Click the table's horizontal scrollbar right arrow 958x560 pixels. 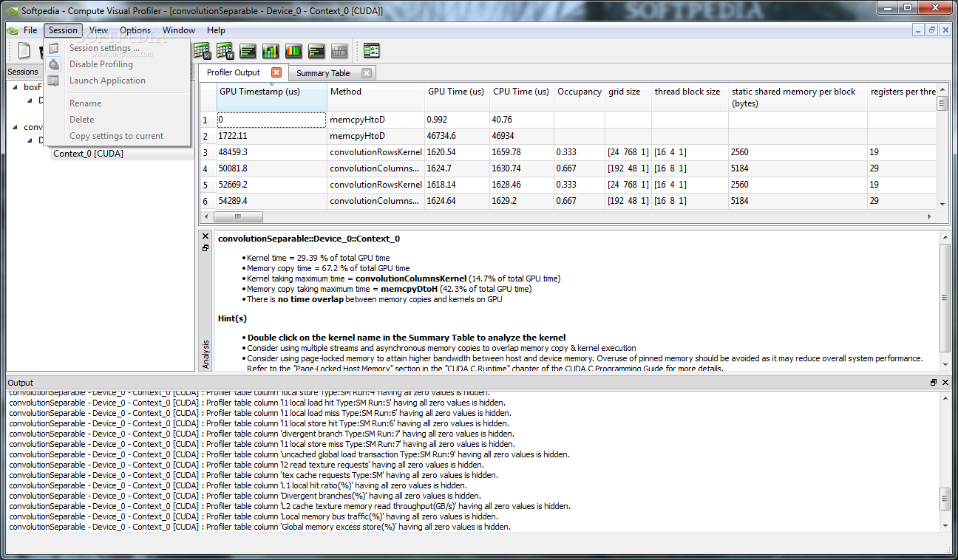coord(931,216)
